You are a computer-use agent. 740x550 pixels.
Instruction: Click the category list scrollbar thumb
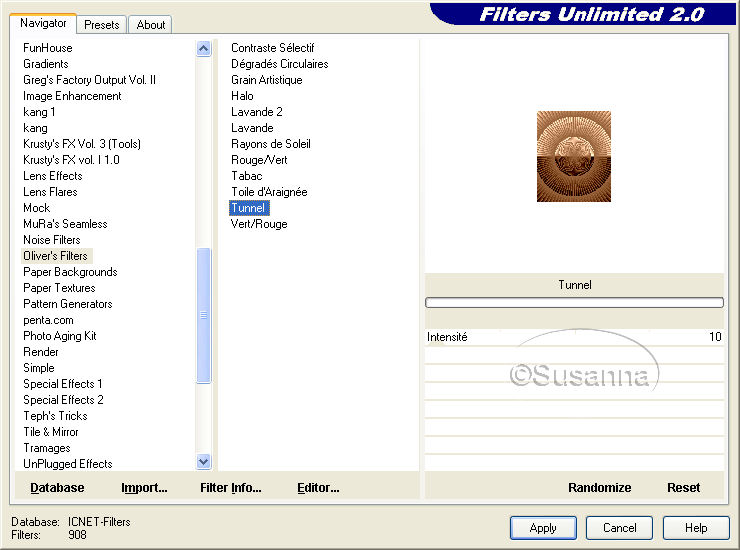[203, 315]
